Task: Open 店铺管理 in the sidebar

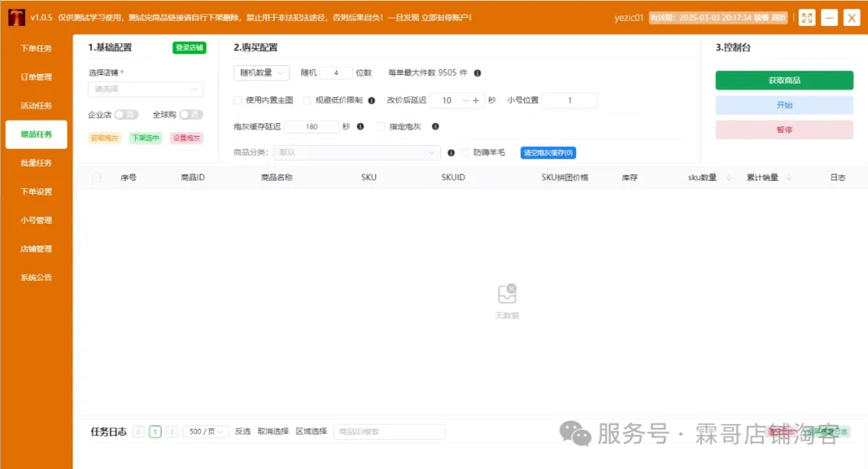Action: 36,249
